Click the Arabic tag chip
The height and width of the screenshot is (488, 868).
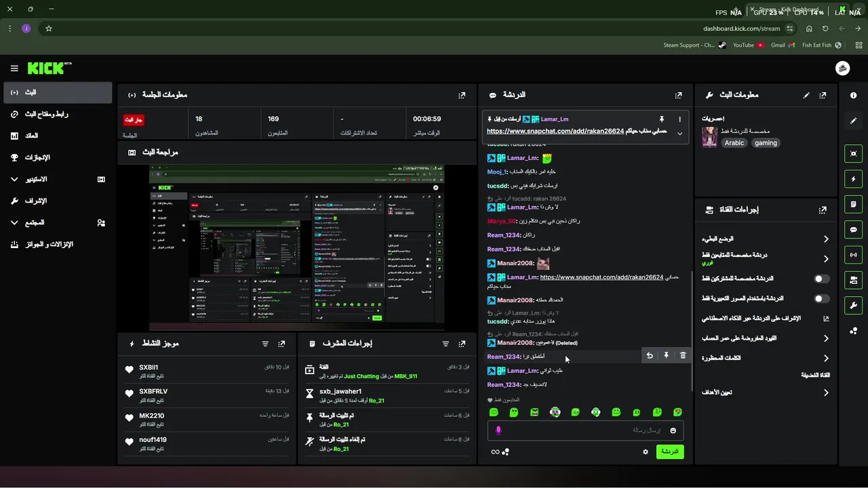(734, 143)
